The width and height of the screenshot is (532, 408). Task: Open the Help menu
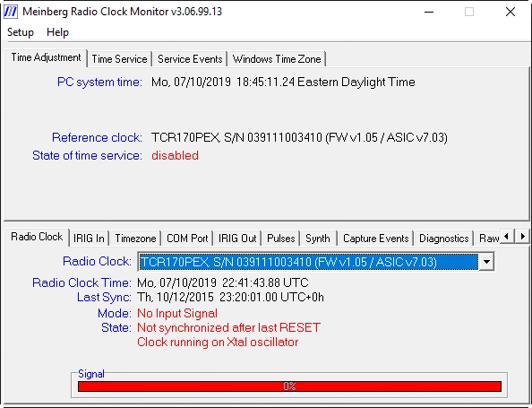(x=57, y=32)
